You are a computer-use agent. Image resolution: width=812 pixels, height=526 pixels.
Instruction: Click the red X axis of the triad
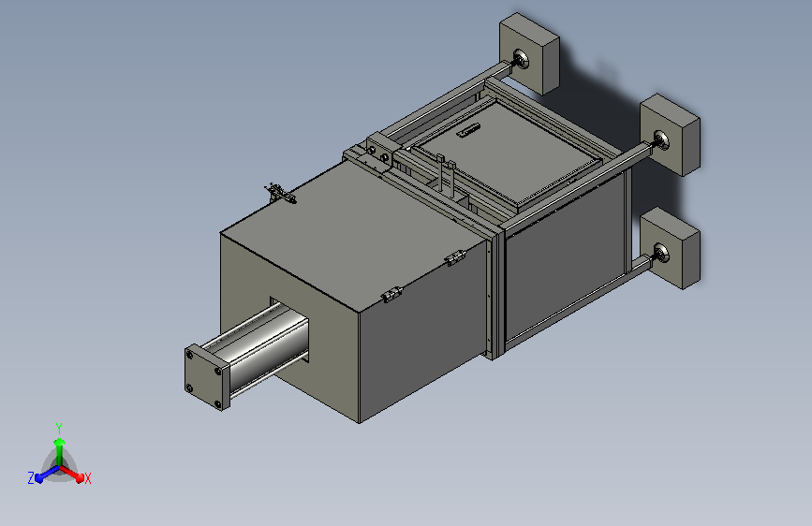72,474
